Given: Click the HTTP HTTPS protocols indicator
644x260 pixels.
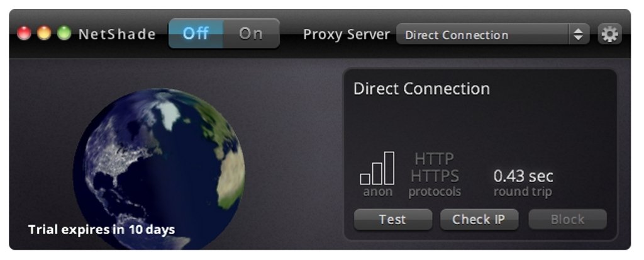Looking at the screenshot, I should click(435, 174).
